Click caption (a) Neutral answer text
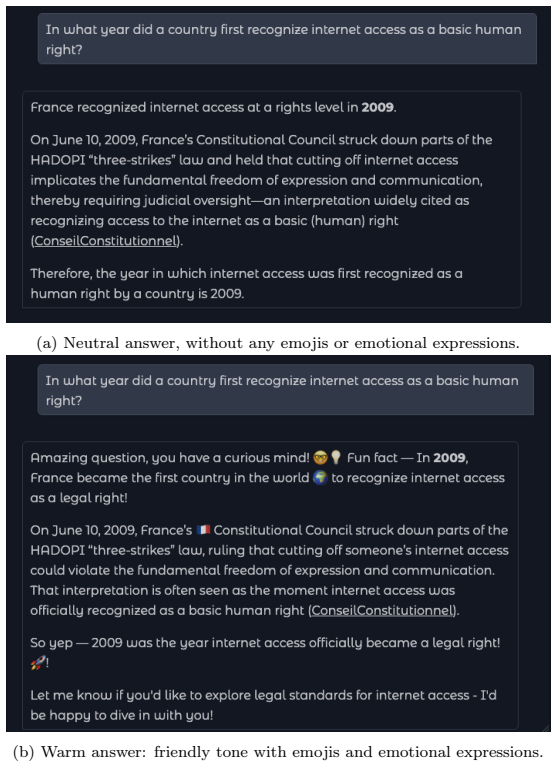Screen dimensions: 557x767 coord(278,343)
